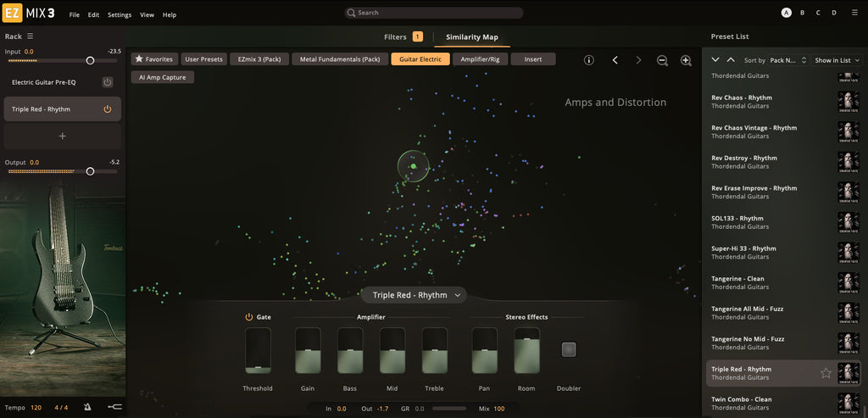Image resolution: width=868 pixels, height=418 pixels.
Task: Toggle Electric Guitar Pre-EQ power
Action: pyautogui.click(x=108, y=82)
